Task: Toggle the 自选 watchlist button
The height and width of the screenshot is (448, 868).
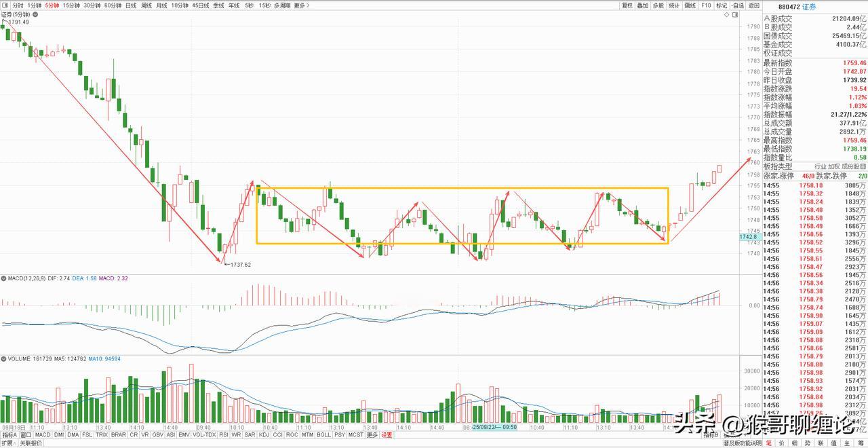Action: pos(738,5)
